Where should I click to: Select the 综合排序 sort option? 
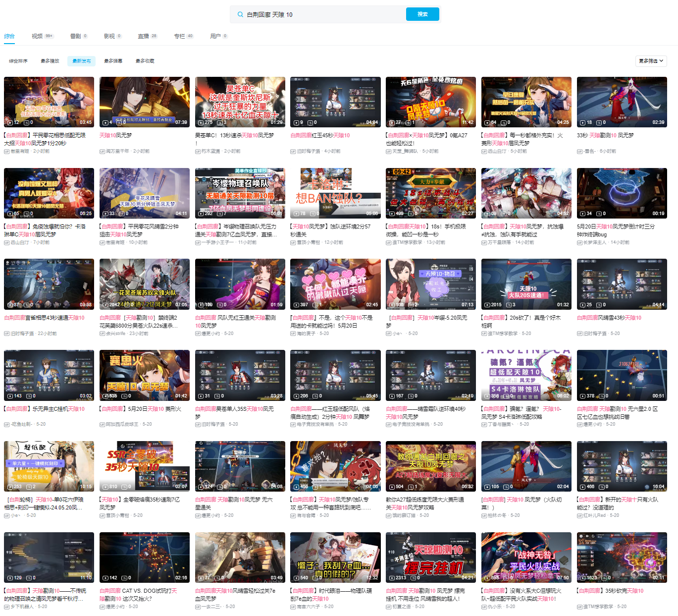(18, 61)
